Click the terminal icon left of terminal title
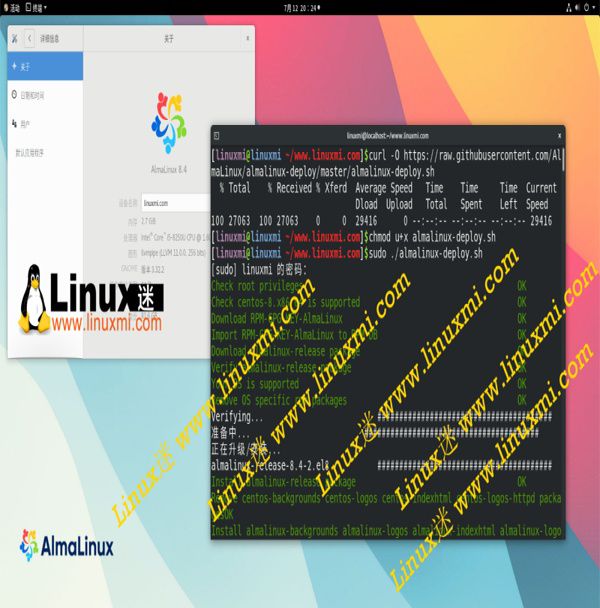Viewport: 600px width, 608px height. (x=216, y=136)
